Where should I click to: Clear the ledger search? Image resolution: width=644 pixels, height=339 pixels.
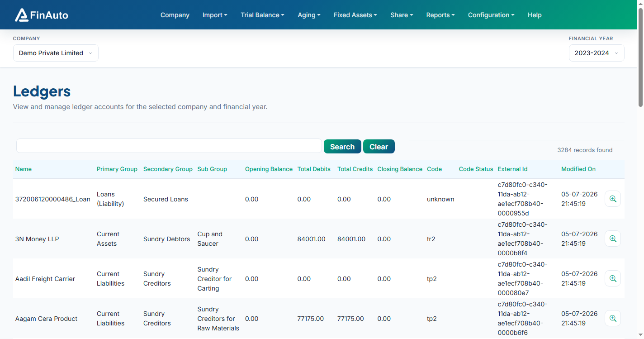(379, 147)
